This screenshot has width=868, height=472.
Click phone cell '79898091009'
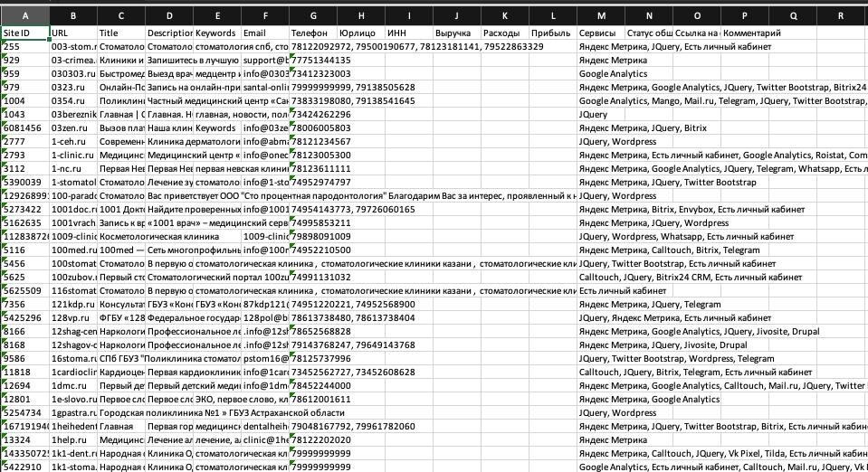coord(313,237)
